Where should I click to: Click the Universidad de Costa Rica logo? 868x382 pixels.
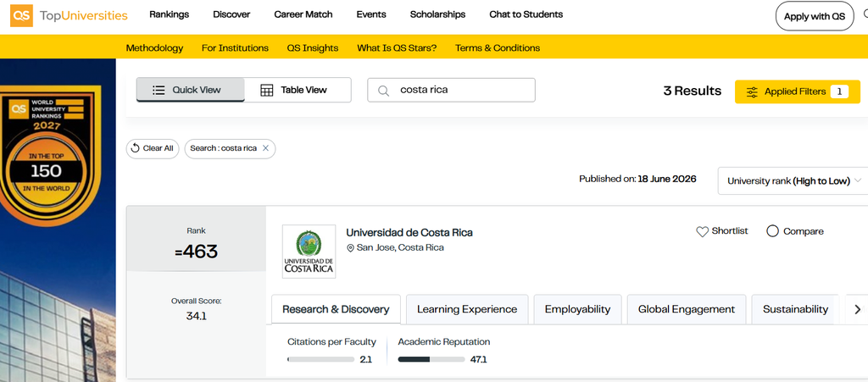point(309,251)
